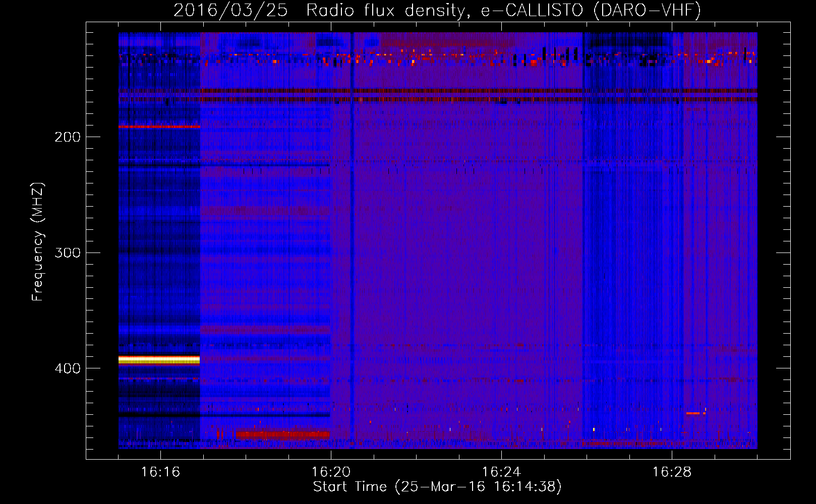The image size is (816, 504).
Task: Click the 400 frequency tick label
Action: pos(68,368)
